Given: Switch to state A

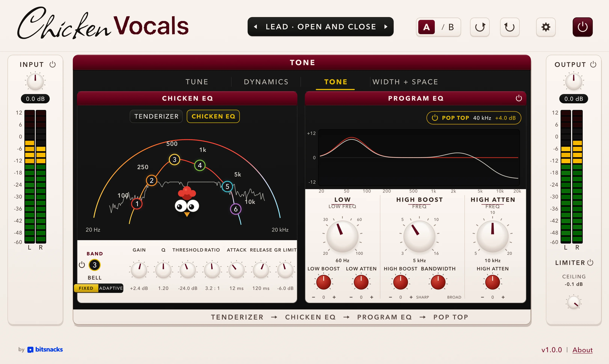Looking at the screenshot, I should coord(427,27).
